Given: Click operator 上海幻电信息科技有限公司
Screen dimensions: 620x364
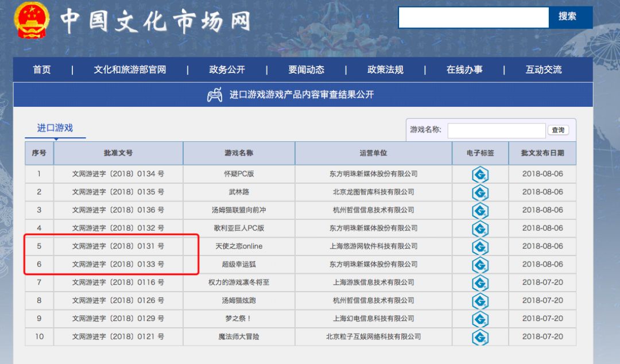Looking at the screenshot, I should (x=373, y=319).
